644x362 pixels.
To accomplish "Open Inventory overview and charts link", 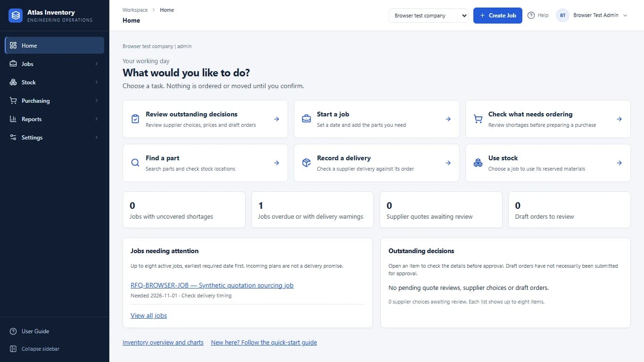I will (163, 343).
